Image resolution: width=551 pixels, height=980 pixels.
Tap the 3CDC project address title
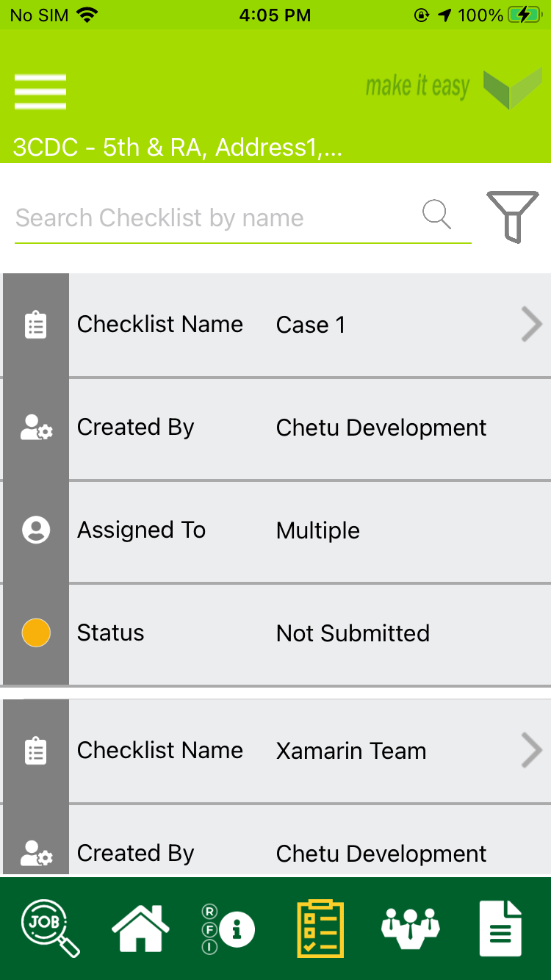(x=178, y=148)
